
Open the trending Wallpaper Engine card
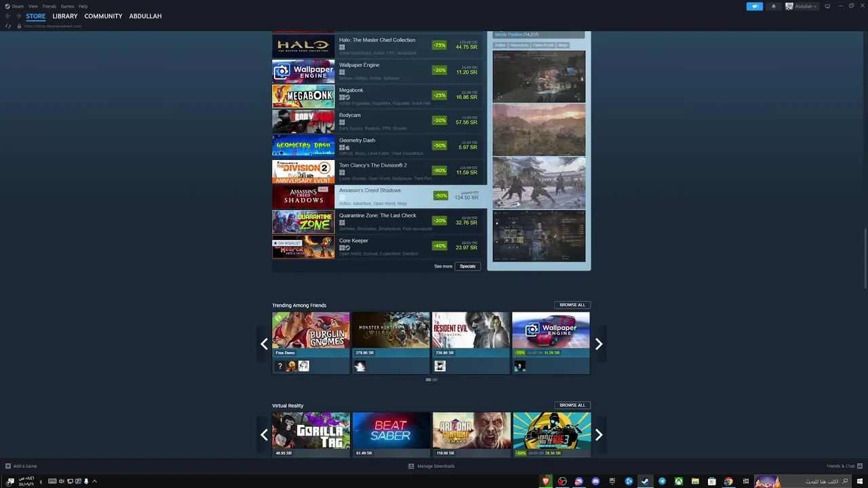(551, 343)
